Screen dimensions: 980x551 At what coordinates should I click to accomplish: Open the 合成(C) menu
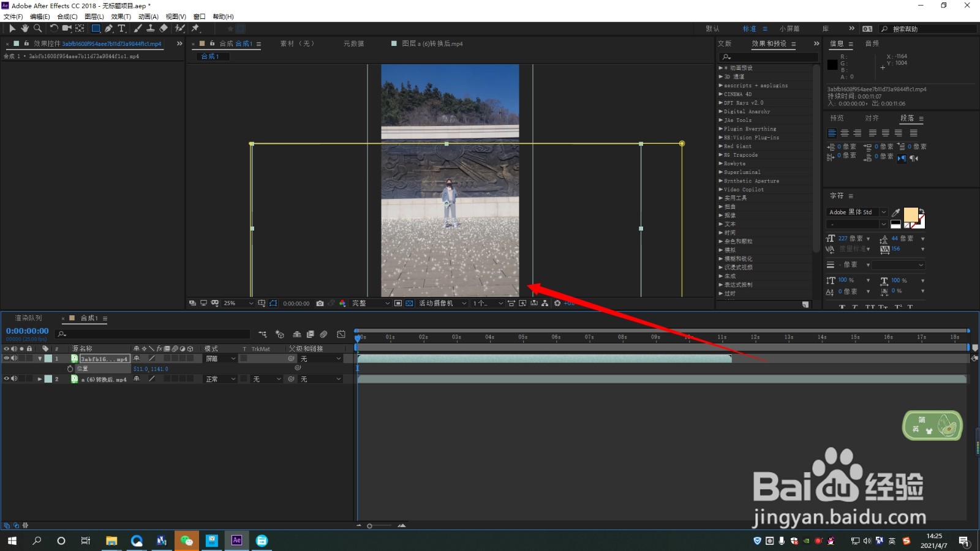point(67,17)
